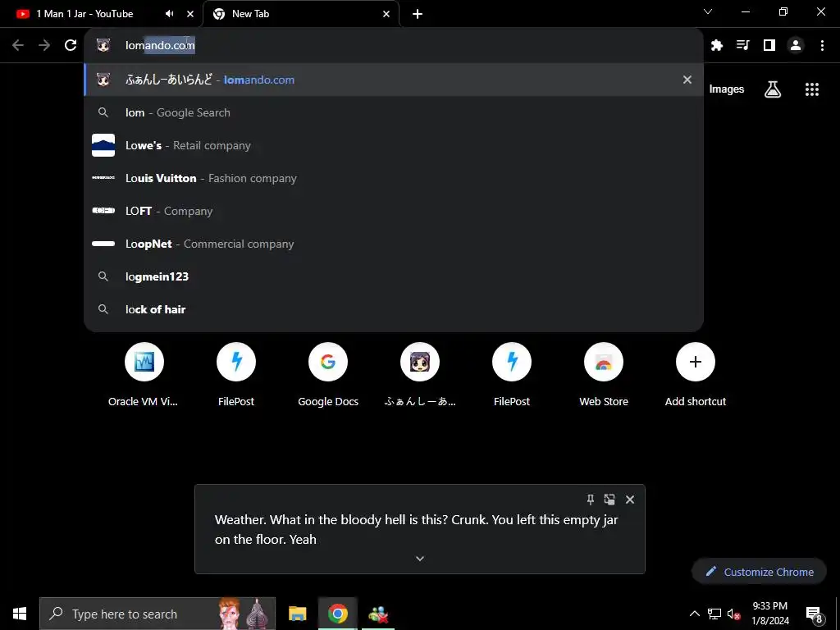Expand the Live Caption box with chevron
This screenshot has width=840, height=630.
(420, 559)
